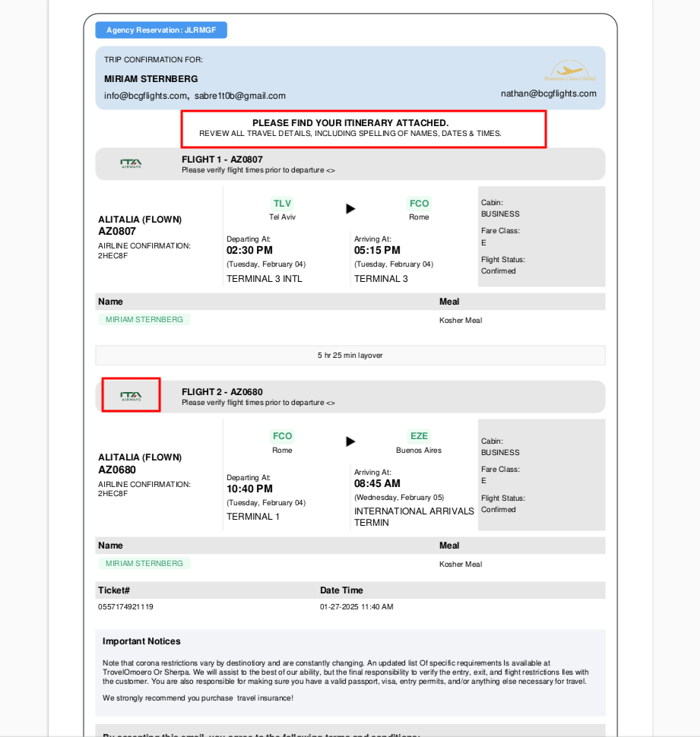Click the TERMINAL 1 departure text
Image resolution: width=700 pixels, height=737 pixels.
point(253,517)
